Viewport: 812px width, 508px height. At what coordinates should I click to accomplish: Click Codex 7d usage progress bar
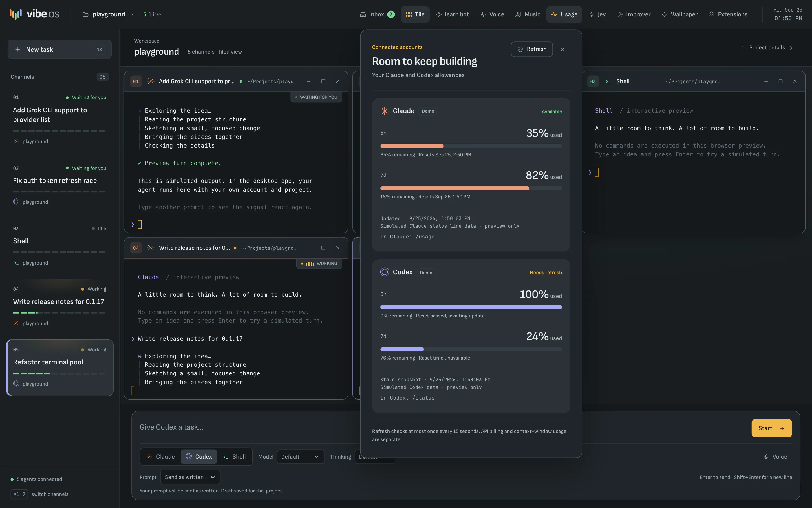coord(471,349)
